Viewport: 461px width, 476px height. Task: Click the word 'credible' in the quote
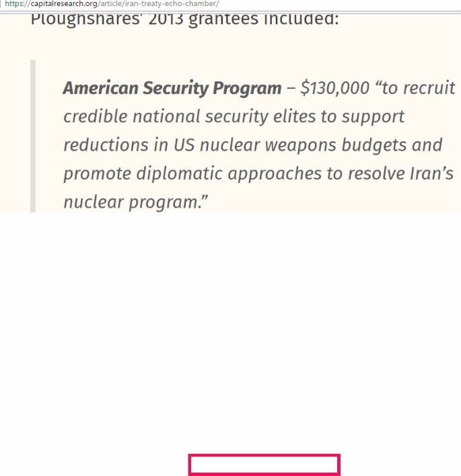click(96, 116)
